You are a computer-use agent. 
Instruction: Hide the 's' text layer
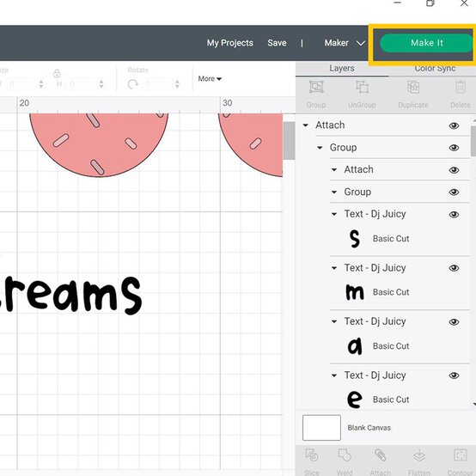[x=454, y=215]
